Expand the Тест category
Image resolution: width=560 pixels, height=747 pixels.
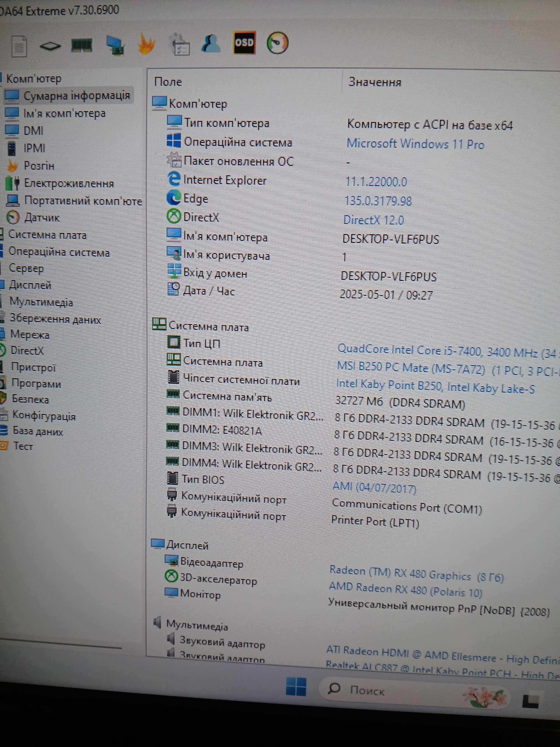[x=23, y=446]
